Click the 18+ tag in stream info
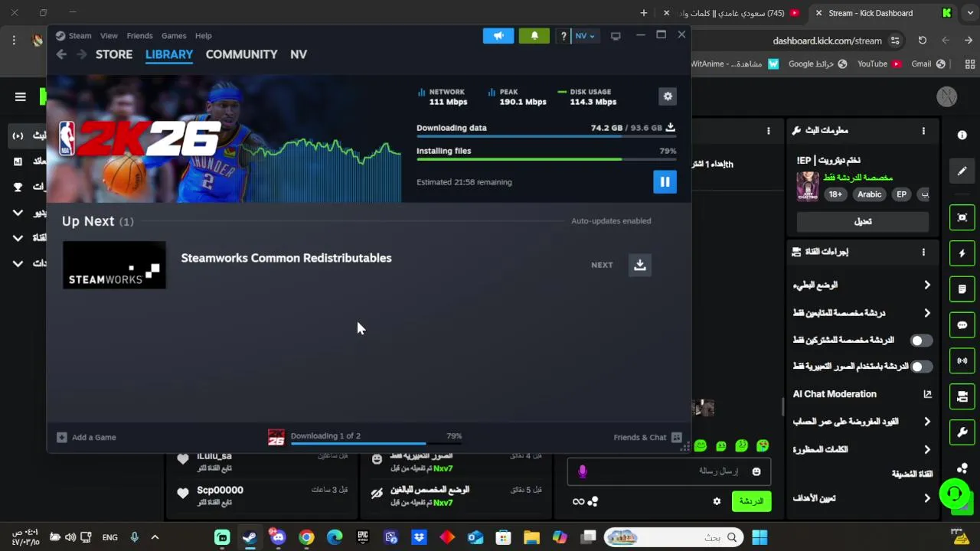 pos(835,194)
